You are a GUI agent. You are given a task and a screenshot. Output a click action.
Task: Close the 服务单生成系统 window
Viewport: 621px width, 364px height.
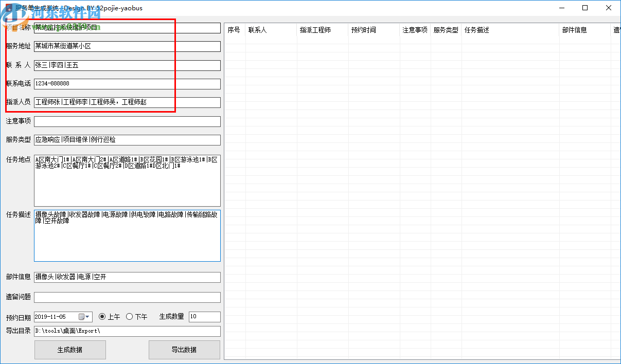[x=609, y=8]
